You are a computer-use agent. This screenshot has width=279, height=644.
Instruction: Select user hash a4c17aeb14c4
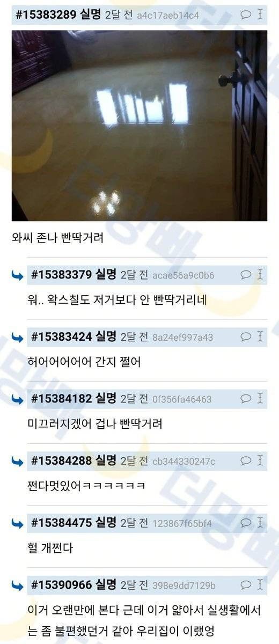click(168, 16)
